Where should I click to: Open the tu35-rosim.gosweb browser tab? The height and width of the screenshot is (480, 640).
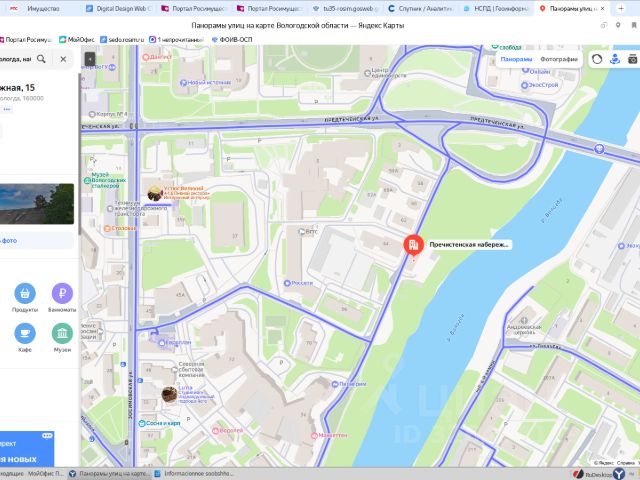[345, 8]
